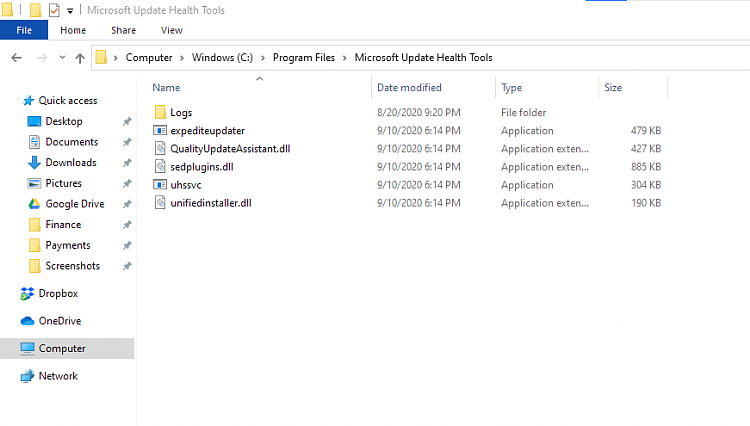Image resolution: width=750 pixels, height=426 pixels.
Task: Sort files by the Type column
Action: [511, 87]
